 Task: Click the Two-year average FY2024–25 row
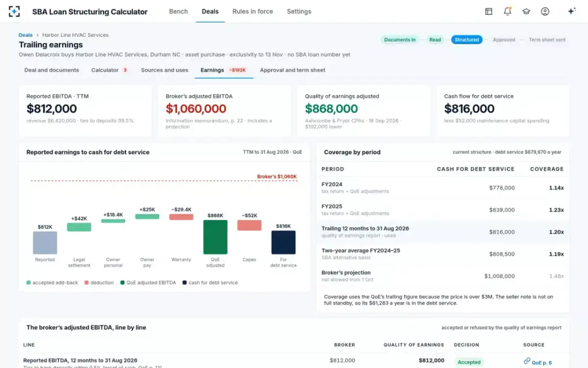pos(443,254)
